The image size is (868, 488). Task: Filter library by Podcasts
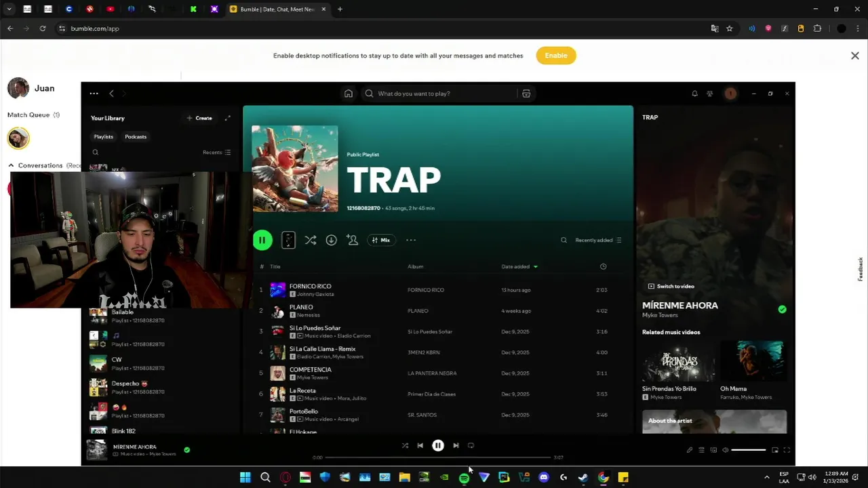click(x=136, y=136)
